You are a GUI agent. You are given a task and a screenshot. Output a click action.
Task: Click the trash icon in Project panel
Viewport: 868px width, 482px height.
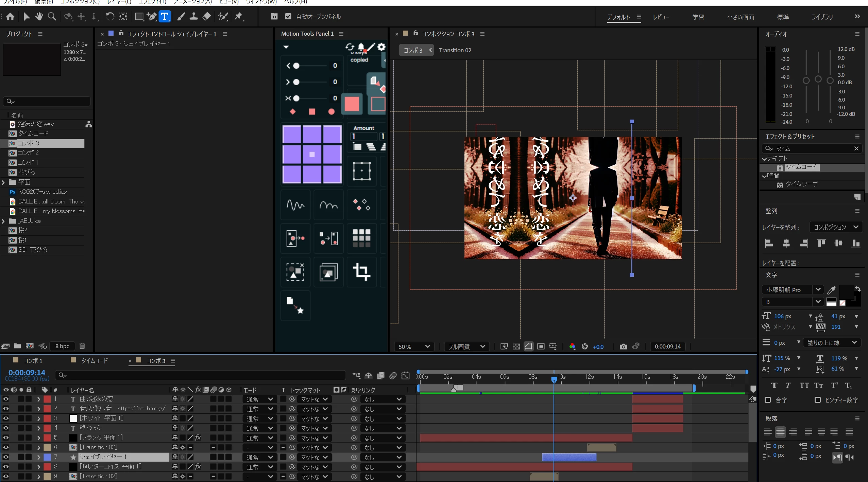tap(82, 346)
